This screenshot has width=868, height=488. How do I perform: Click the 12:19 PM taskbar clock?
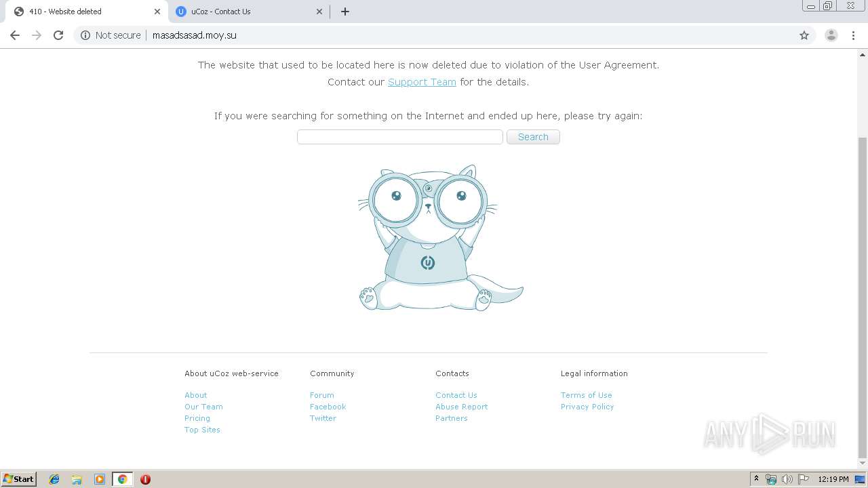click(833, 479)
